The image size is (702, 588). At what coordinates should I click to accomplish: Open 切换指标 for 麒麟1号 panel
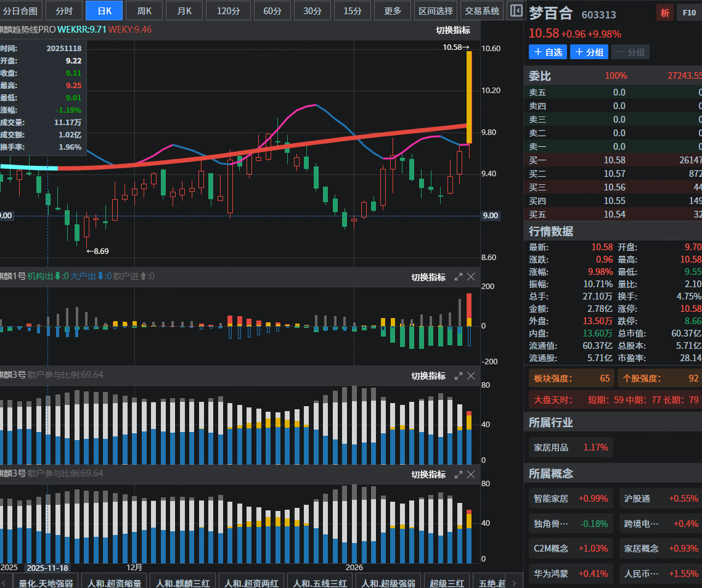[x=428, y=277]
